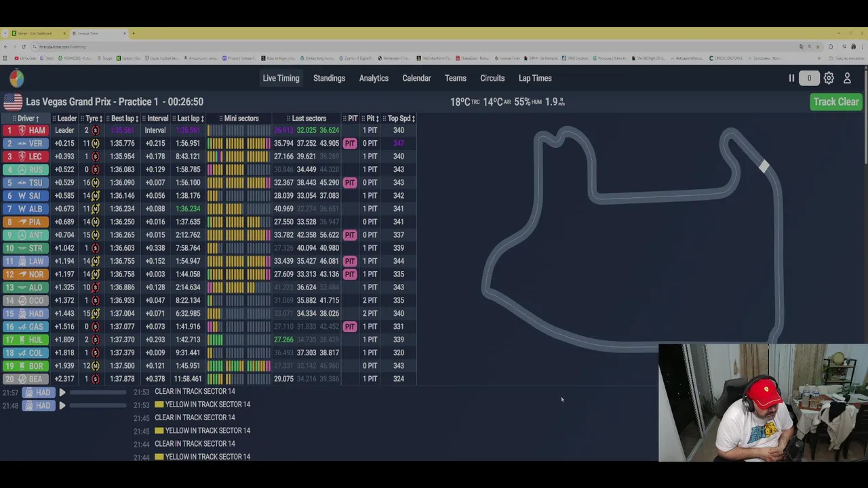Click the notification counter showing 0
868x488 pixels.
[x=809, y=78]
